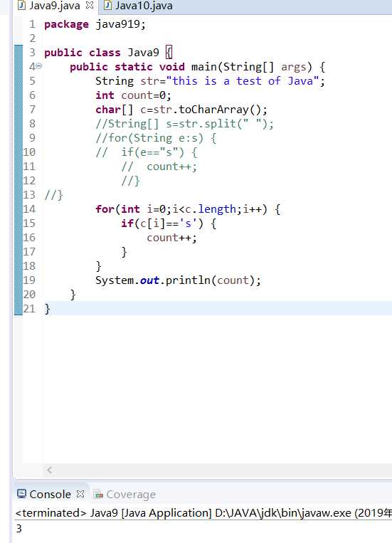Click the class name Java9 on line 3

click(x=144, y=53)
